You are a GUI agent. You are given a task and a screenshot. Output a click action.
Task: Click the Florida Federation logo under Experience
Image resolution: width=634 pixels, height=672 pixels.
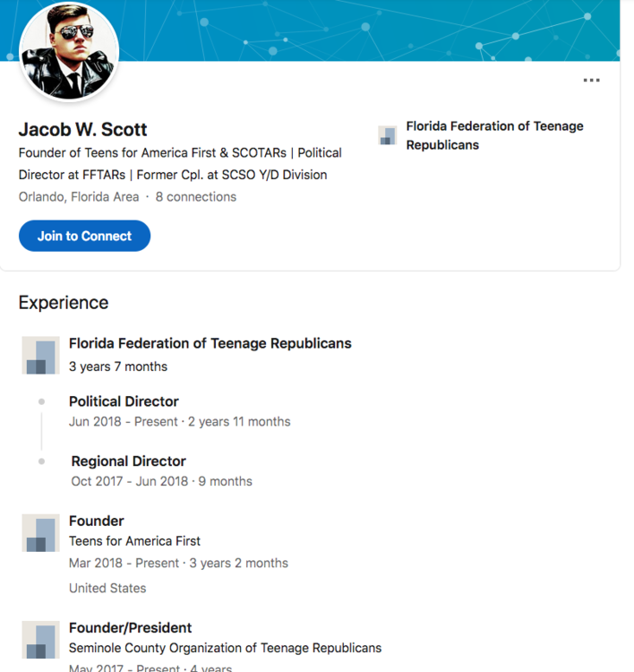40,355
